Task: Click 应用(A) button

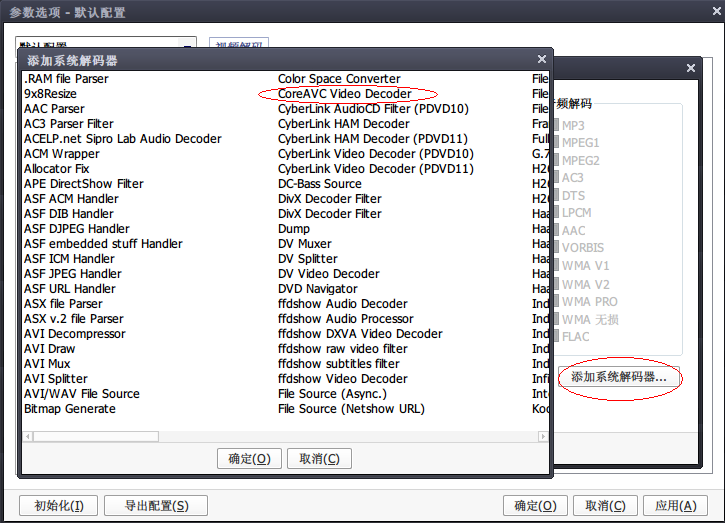Action: tap(676, 505)
